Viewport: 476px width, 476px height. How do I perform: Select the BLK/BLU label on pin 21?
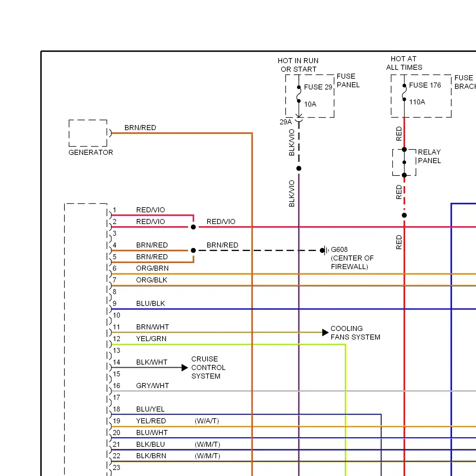150,444
